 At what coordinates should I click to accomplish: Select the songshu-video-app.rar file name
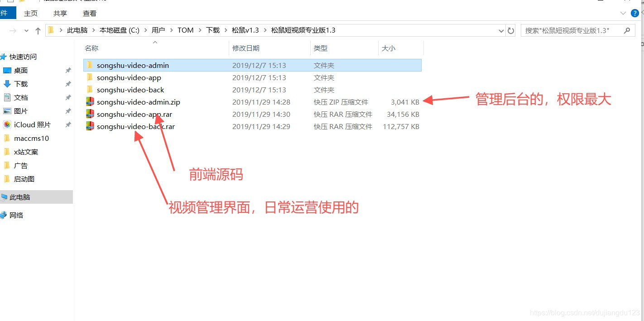point(135,114)
